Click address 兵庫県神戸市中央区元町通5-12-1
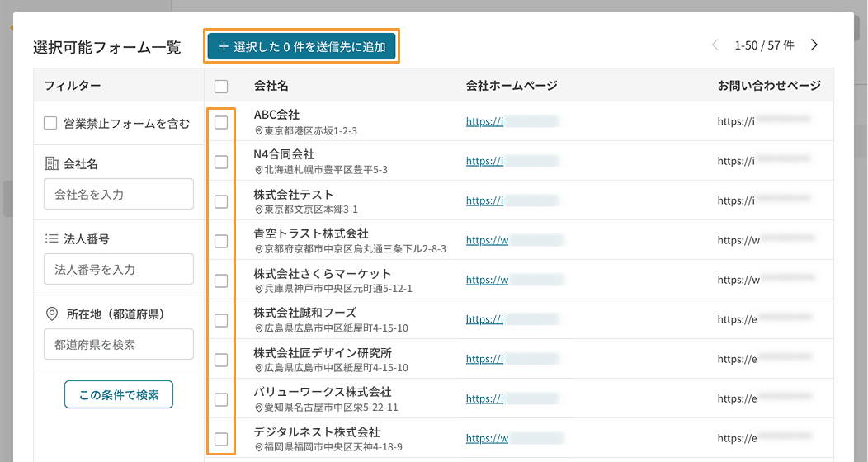 [338, 289]
